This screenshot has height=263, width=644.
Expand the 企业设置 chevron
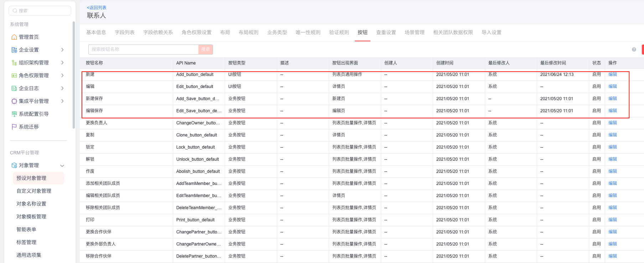coord(62,50)
